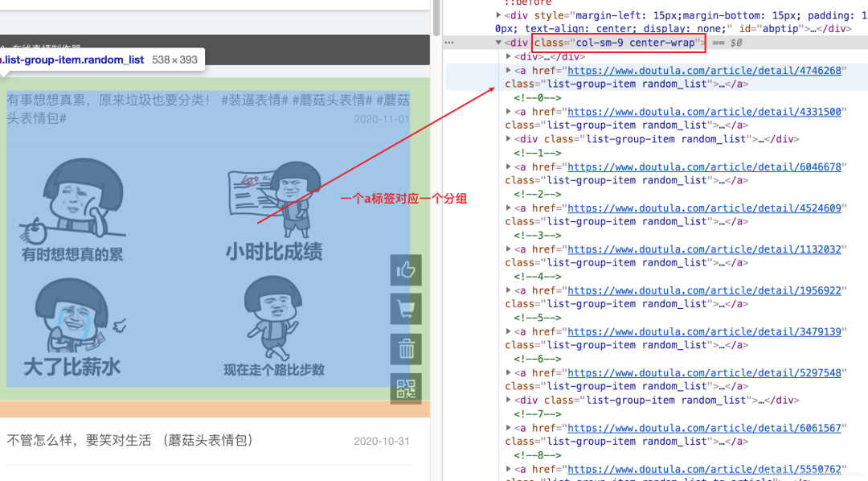Click the thumbs-up like icon
Image resolution: width=868 pixels, height=481 pixels.
pyautogui.click(x=406, y=270)
